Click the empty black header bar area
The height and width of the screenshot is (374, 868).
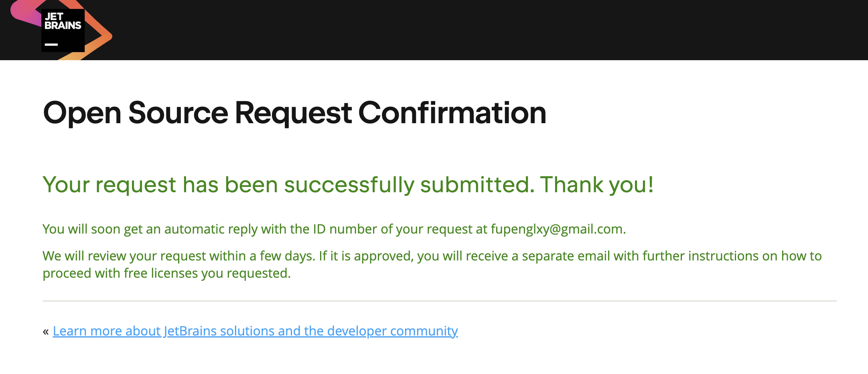point(481,30)
